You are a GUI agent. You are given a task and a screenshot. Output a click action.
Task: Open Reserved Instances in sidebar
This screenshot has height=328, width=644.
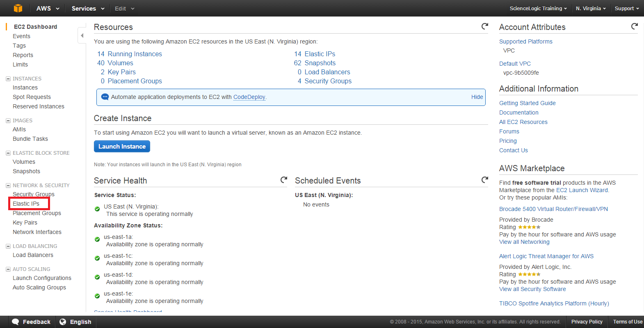(x=39, y=106)
